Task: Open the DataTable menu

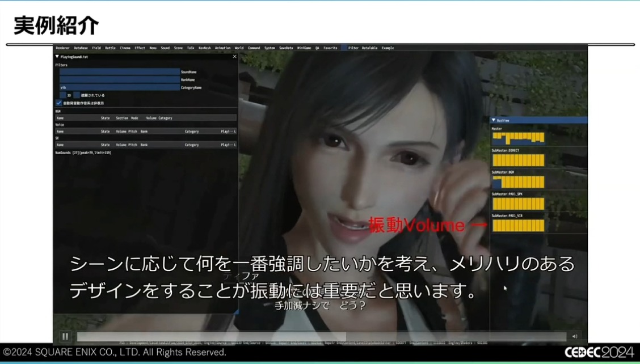Action: (x=370, y=48)
